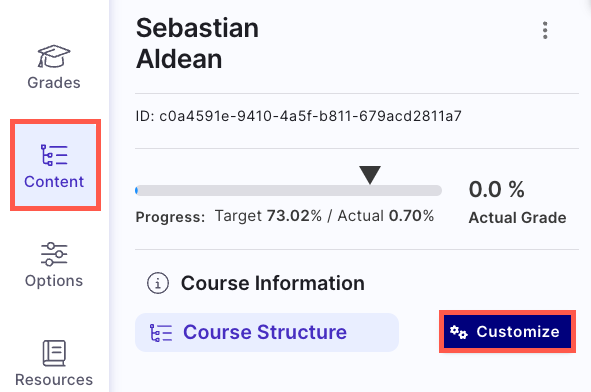Click the 0.0 % Actual Grade value
The height and width of the screenshot is (392, 591).
(x=496, y=189)
